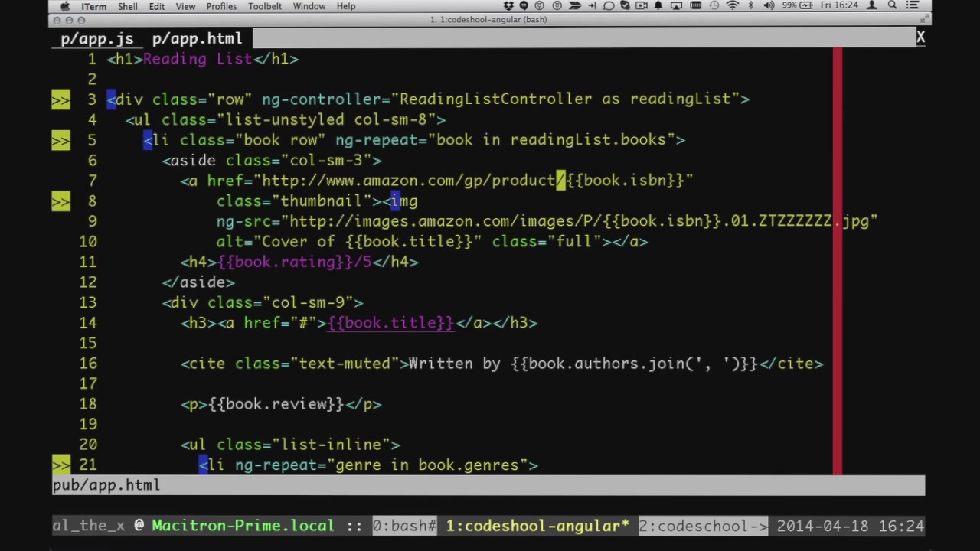Open the iTerm menu
The image size is (980, 551).
pos(94,6)
